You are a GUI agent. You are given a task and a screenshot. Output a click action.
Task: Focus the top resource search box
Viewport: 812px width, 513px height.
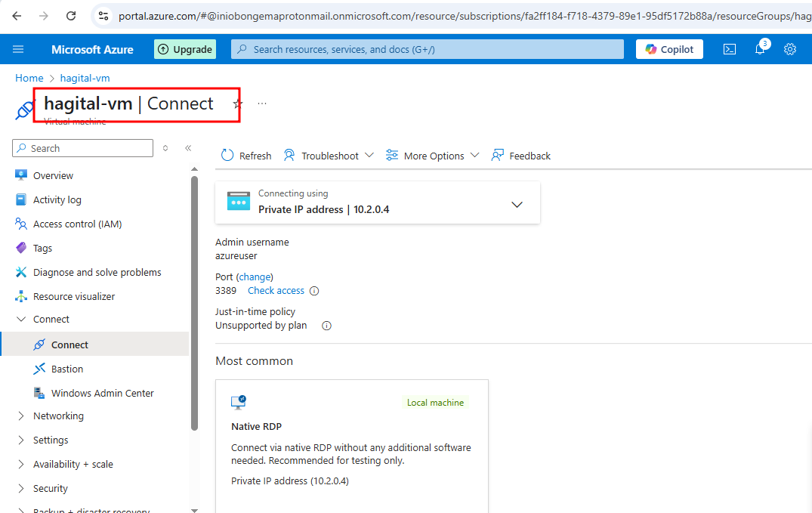[428, 49]
